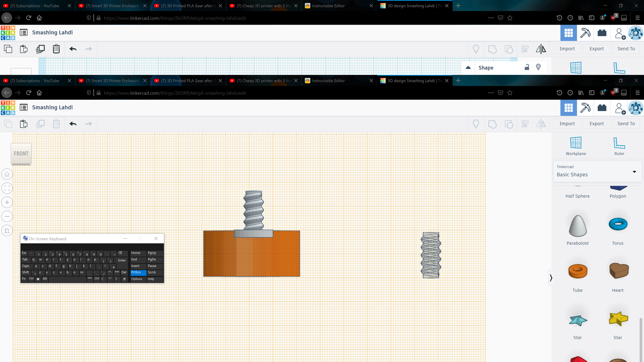Collapse the shapes side panel chevron

551,278
